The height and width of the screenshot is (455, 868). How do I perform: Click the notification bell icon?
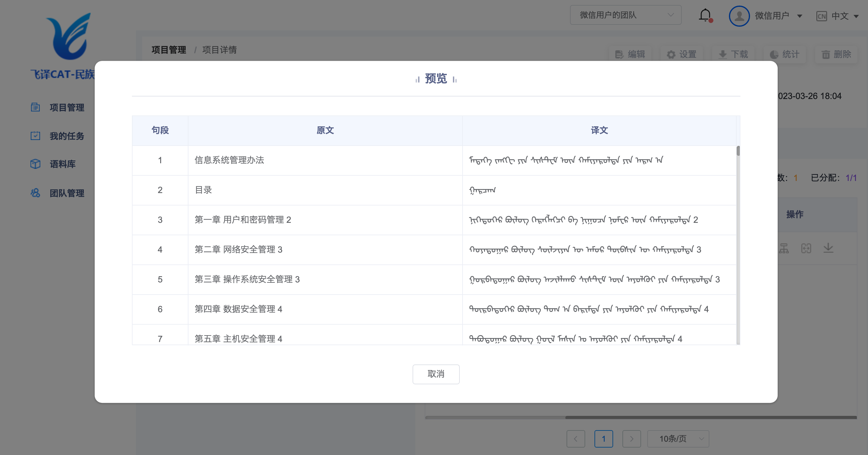(x=705, y=15)
